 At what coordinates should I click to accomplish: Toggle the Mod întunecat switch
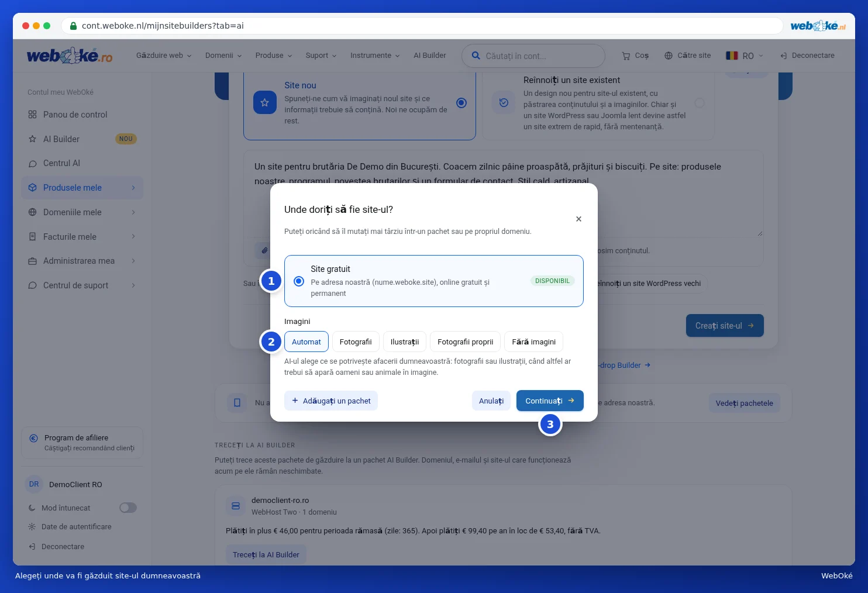click(128, 508)
